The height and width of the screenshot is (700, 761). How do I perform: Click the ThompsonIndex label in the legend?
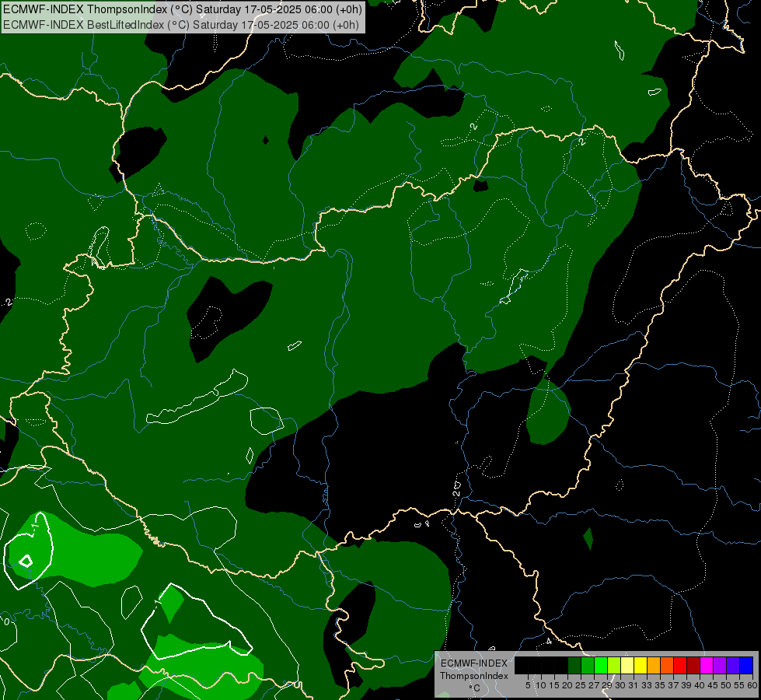[x=474, y=676]
